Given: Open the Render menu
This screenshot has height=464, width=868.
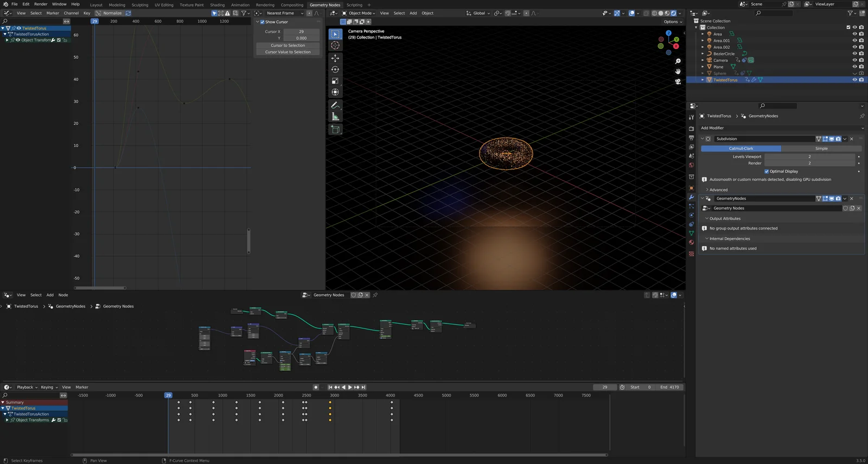Looking at the screenshot, I should (x=41, y=4).
